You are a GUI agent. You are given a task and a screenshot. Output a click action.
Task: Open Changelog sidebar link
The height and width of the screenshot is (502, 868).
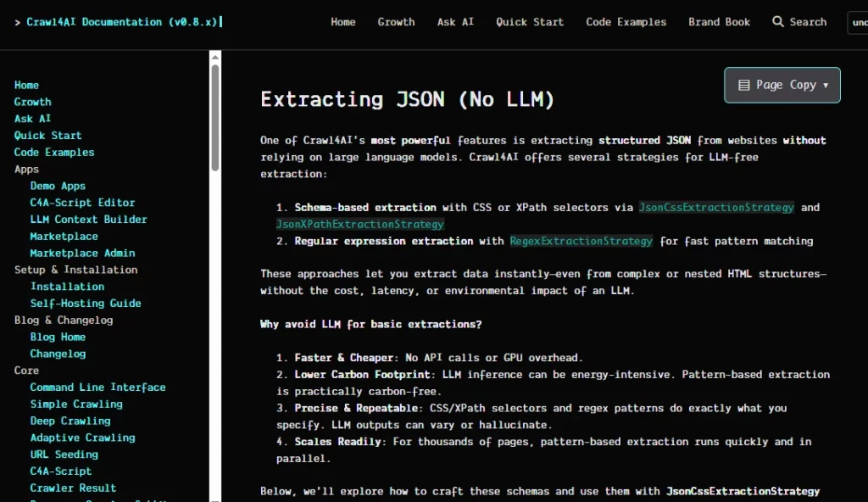(x=58, y=354)
